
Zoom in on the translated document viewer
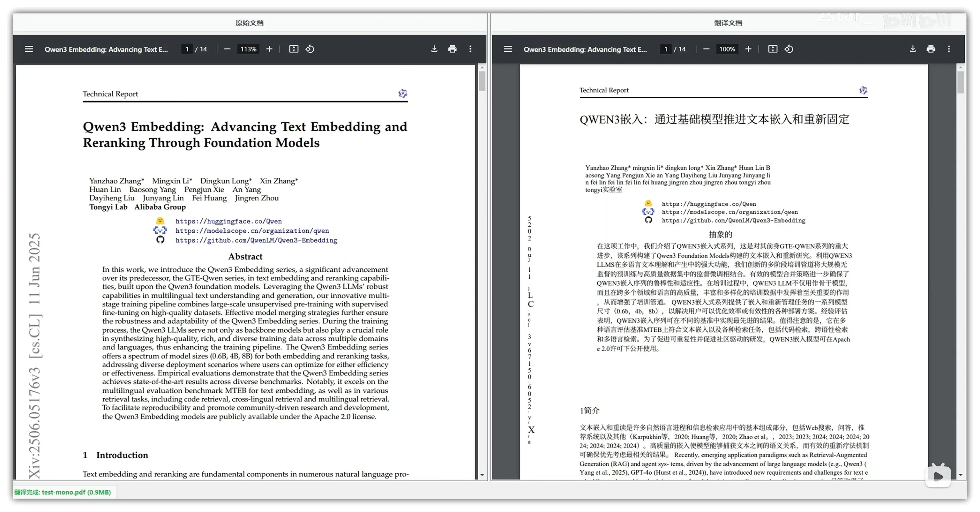click(748, 49)
